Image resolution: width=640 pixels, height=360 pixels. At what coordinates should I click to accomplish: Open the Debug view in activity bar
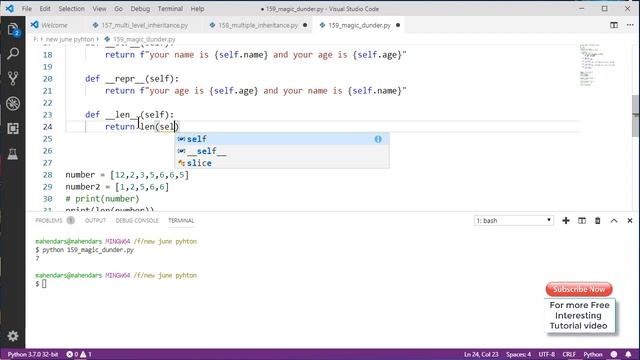[x=13, y=104]
